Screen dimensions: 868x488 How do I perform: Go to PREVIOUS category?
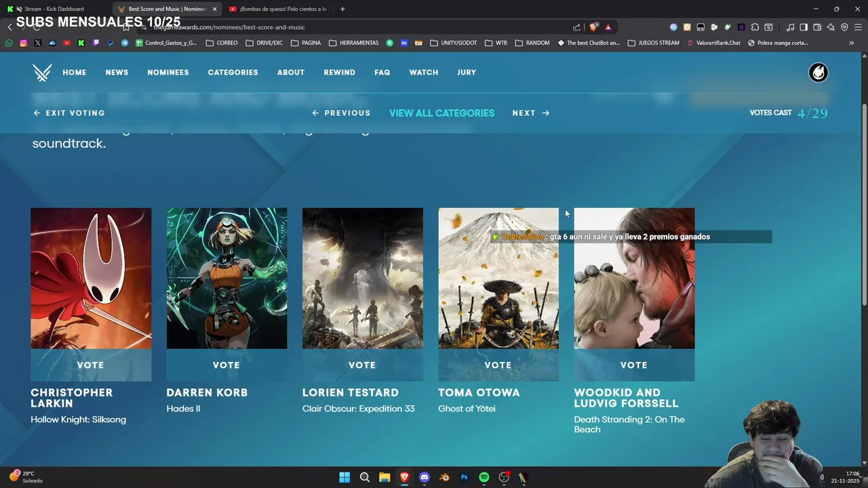point(341,113)
